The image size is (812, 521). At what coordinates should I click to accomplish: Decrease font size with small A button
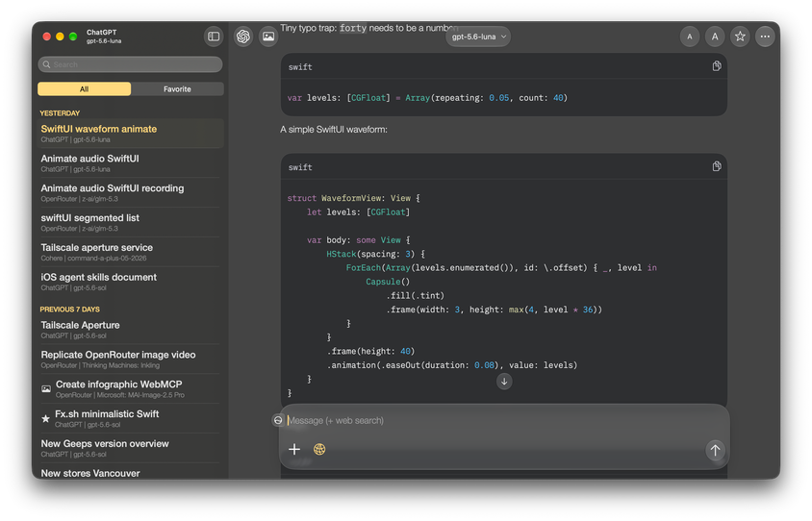(689, 37)
